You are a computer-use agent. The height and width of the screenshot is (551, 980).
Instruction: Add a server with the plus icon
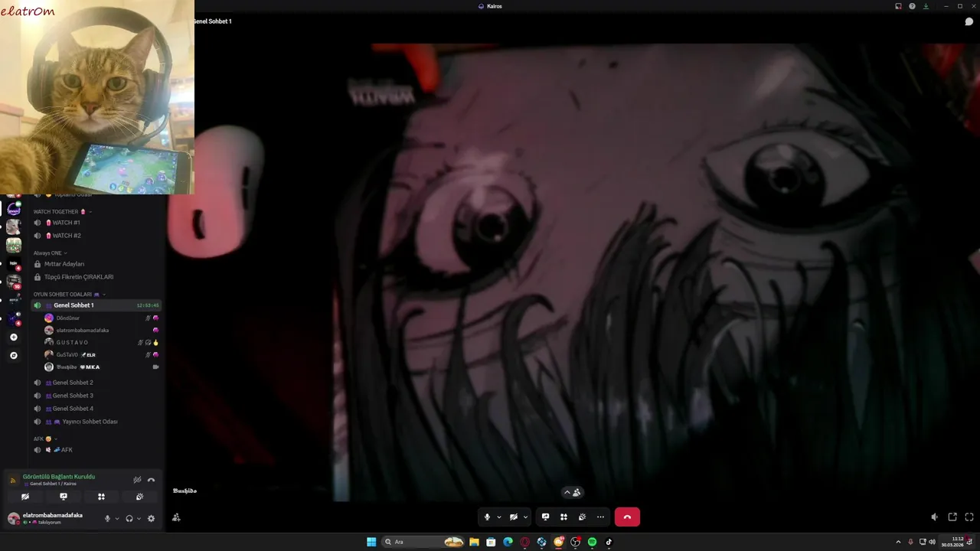[14, 337]
